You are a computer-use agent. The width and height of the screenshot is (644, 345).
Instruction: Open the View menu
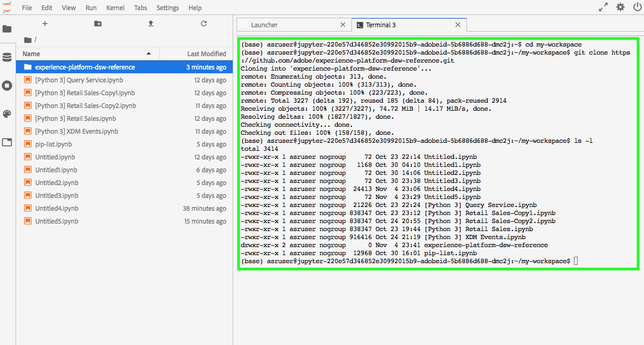click(69, 7)
